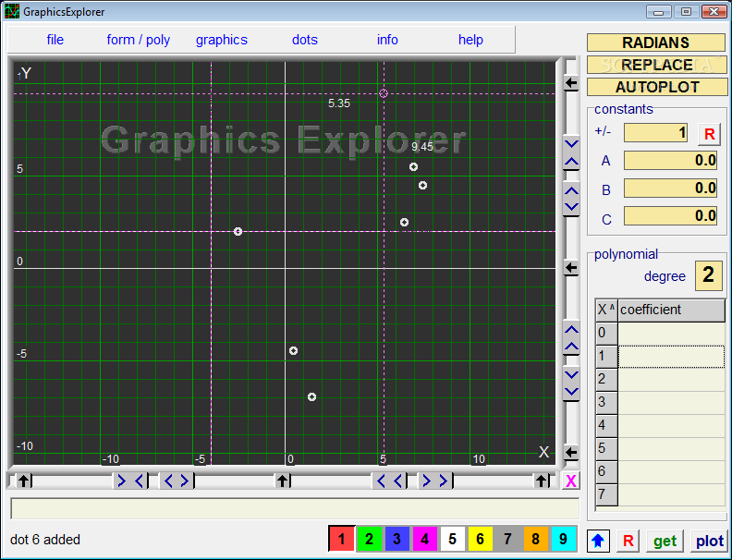Open the dots menu
The height and width of the screenshot is (560, 732).
point(305,40)
